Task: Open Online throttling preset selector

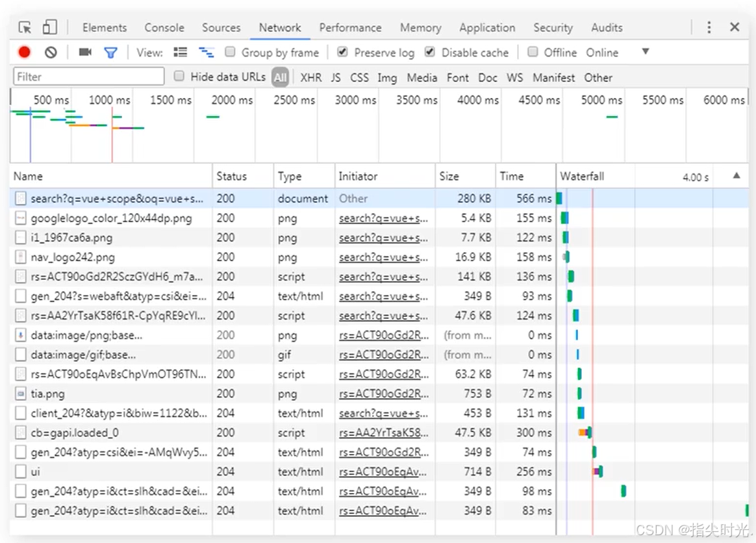Action: tap(602, 53)
